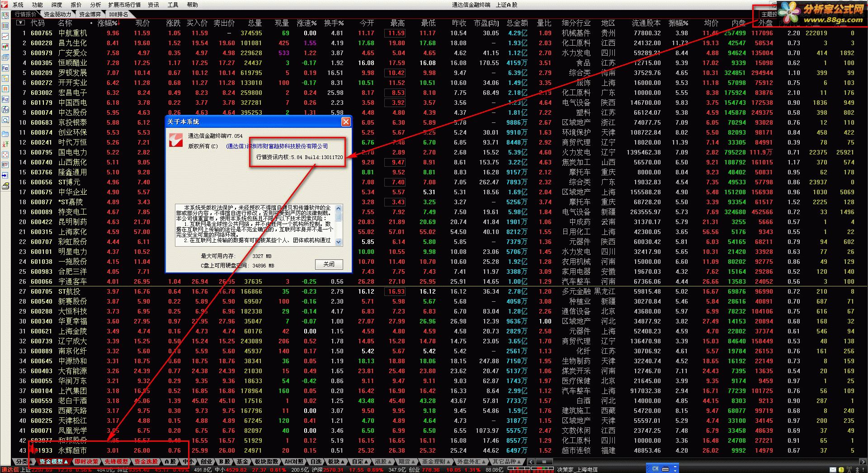Open the blue folder icon in sidebar

(x=5, y=134)
